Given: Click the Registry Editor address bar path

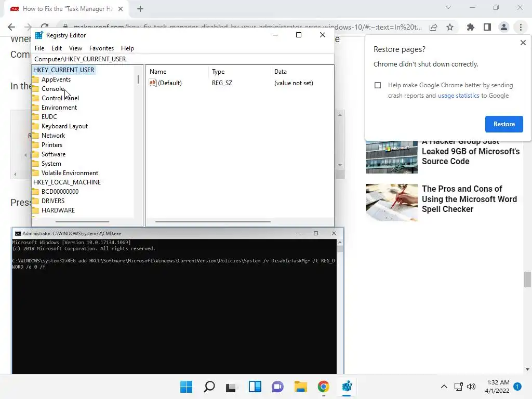Looking at the screenshot, I should pos(182,59).
